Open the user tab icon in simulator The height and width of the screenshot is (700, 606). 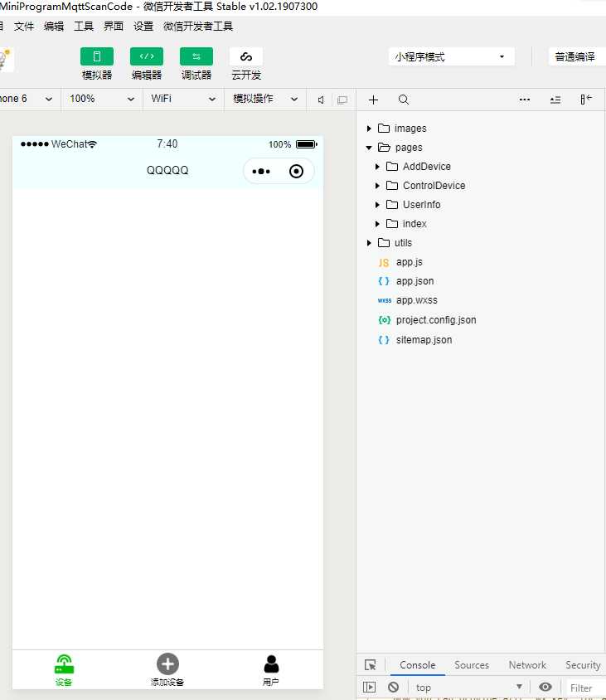pyautogui.click(x=271, y=664)
